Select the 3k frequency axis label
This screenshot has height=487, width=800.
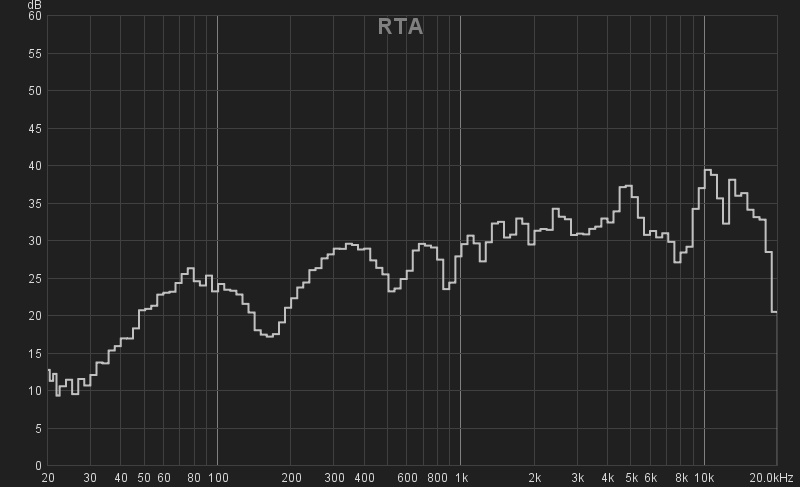coord(578,478)
